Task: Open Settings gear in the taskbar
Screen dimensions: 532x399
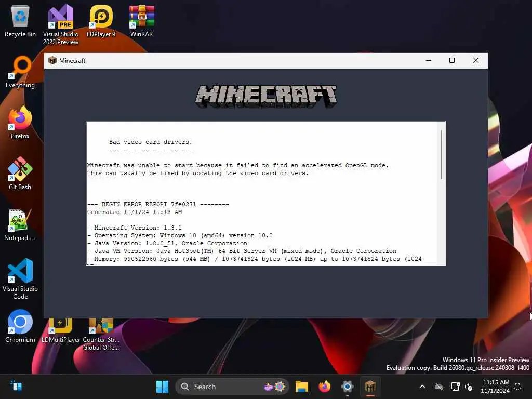Action: 348,387
